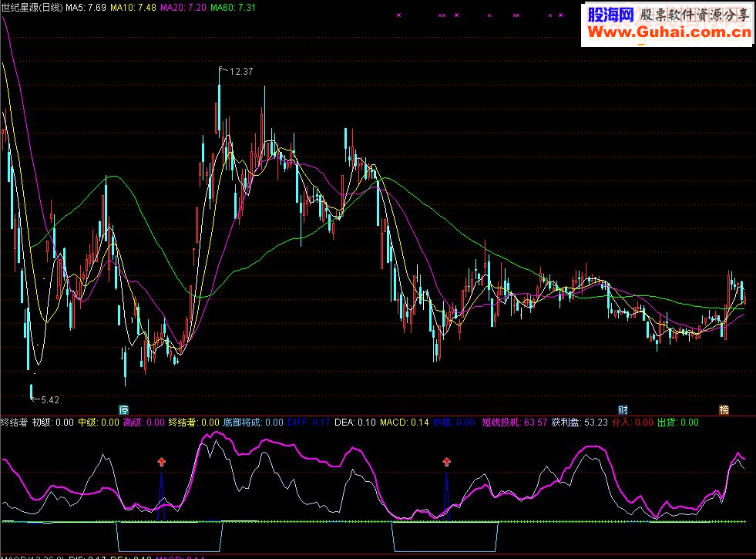This screenshot has height=559, width=756.
Task: Click the MA20: 7.20 label
Action: coord(183,8)
